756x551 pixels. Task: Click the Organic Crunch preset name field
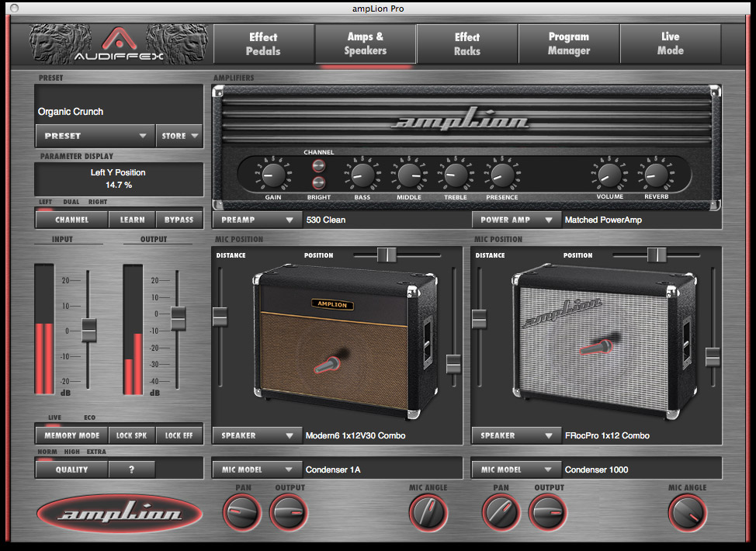click(119, 105)
